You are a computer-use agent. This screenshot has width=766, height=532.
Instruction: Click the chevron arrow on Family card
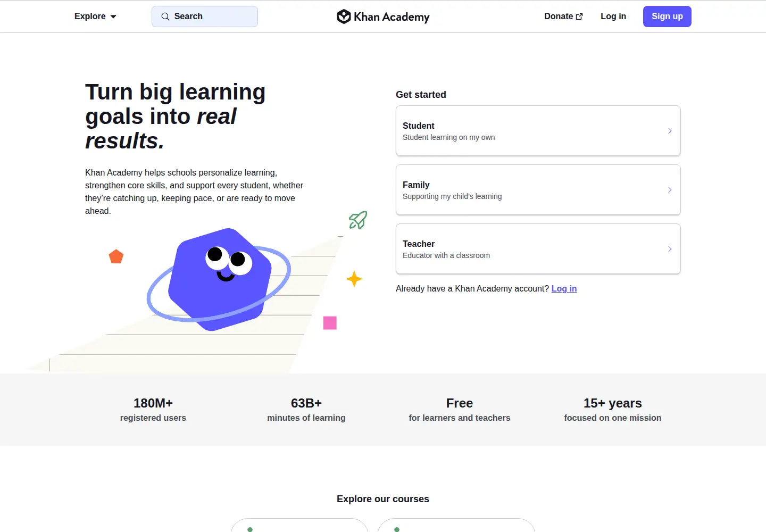click(x=670, y=190)
